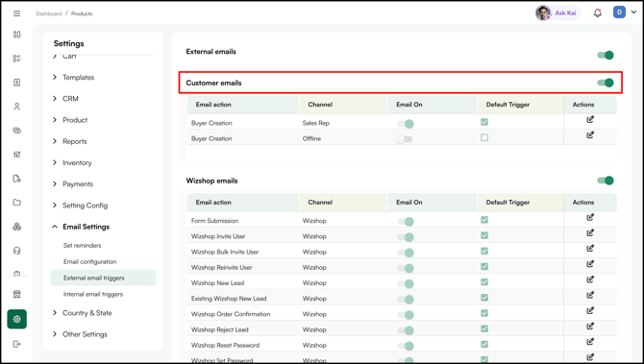The width and height of the screenshot is (644, 364).
Task: Open Set reminders submenu item
Action: point(82,246)
